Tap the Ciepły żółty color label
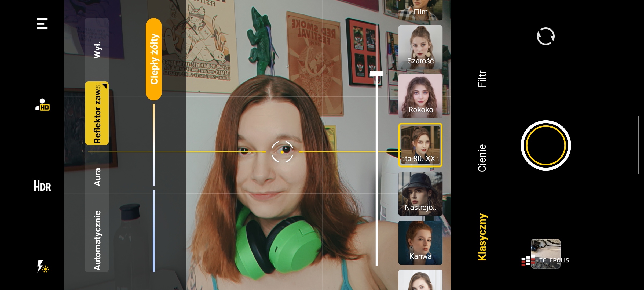This screenshot has height=290, width=644. pos(154,59)
